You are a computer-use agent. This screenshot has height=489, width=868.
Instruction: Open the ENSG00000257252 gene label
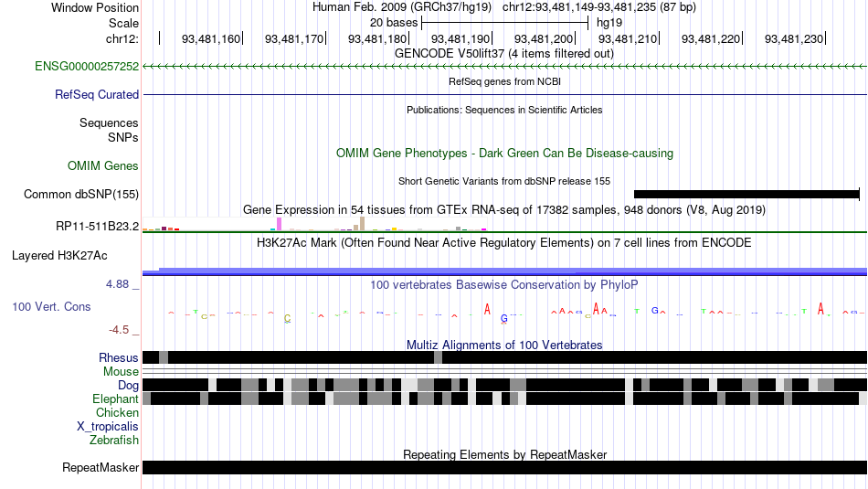(87, 67)
